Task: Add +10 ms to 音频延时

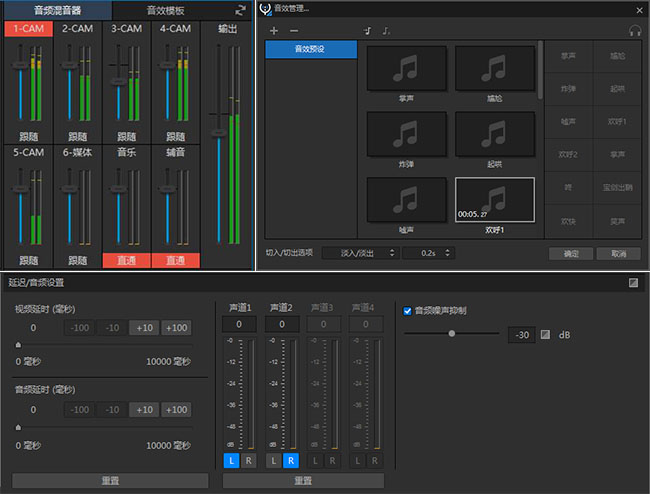Action: coord(144,409)
